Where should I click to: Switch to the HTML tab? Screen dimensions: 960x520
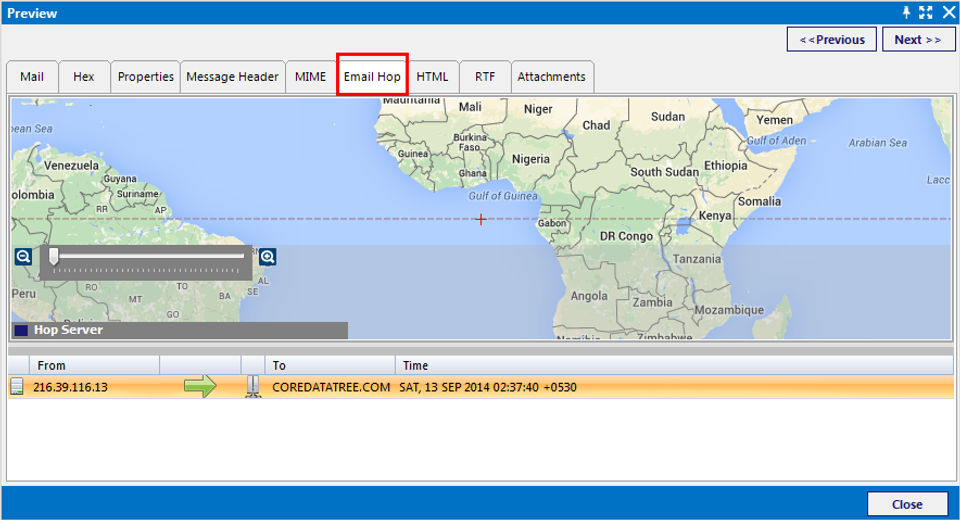[x=432, y=77]
